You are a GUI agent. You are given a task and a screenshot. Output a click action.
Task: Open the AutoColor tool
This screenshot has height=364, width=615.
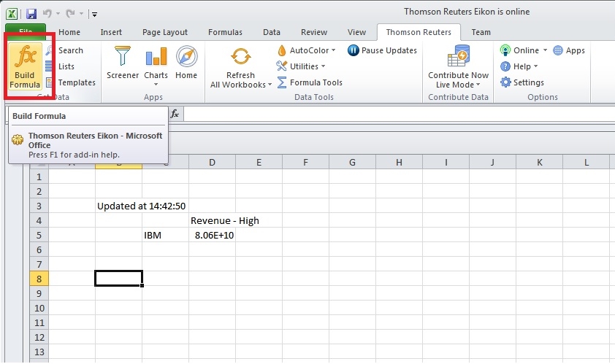click(x=306, y=50)
